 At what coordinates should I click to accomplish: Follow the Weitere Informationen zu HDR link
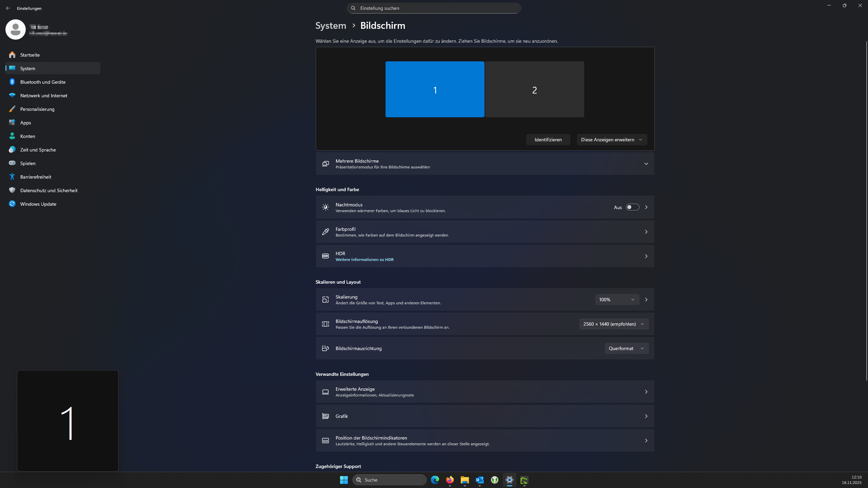click(x=364, y=260)
